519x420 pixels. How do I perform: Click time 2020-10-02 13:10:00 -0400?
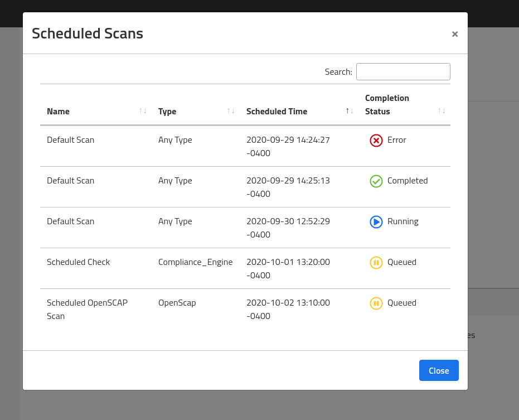(x=288, y=310)
